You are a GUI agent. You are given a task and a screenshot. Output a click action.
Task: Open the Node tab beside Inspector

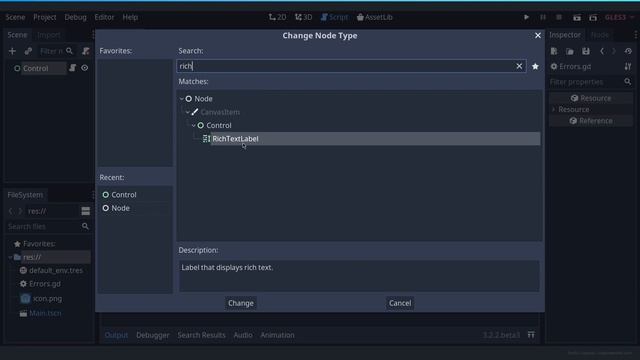(x=600, y=35)
